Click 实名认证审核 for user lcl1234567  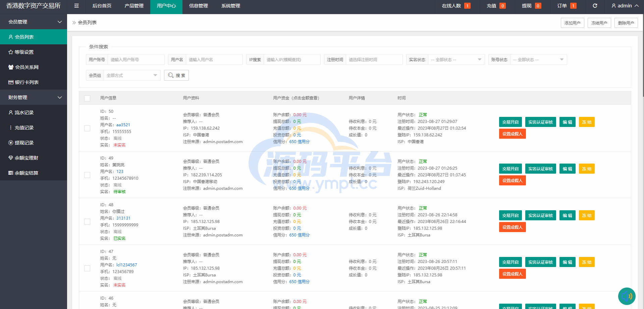pos(541,262)
